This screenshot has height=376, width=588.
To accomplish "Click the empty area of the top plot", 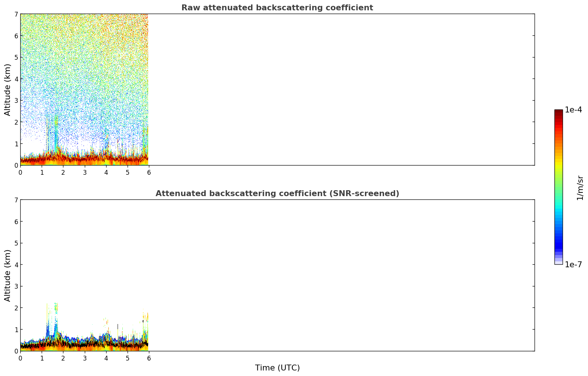I will (x=341, y=90).
